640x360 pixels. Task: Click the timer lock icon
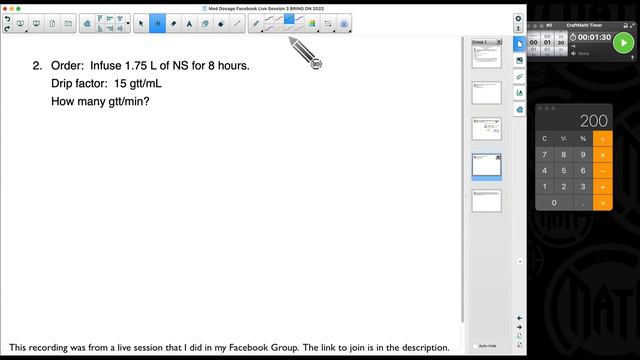625,25
